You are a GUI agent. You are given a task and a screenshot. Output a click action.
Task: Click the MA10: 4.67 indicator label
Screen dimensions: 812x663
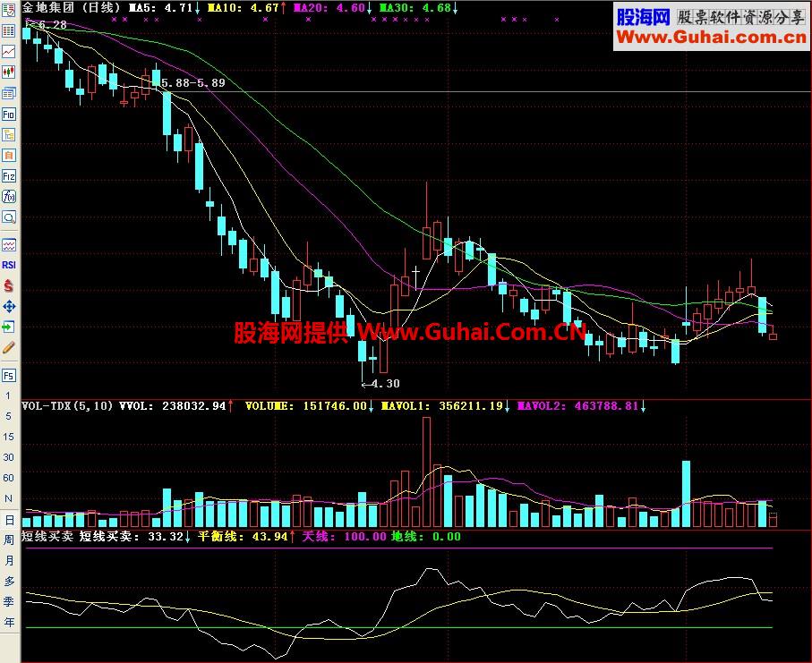click(x=246, y=8)
